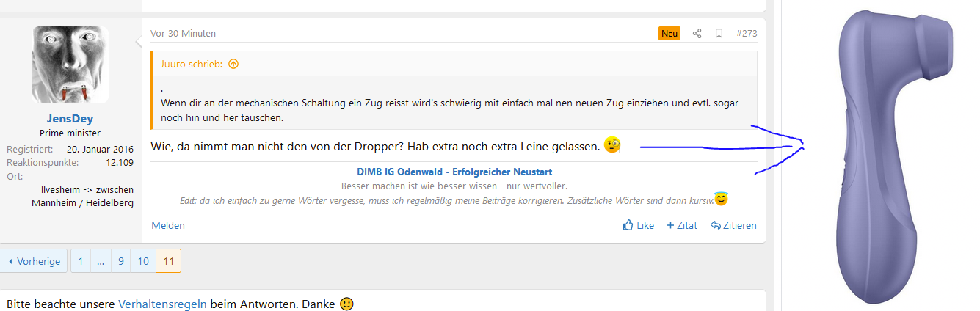
Task: Click the purple product image on the right
Action: pyautogui.click(x=882, y=154)
